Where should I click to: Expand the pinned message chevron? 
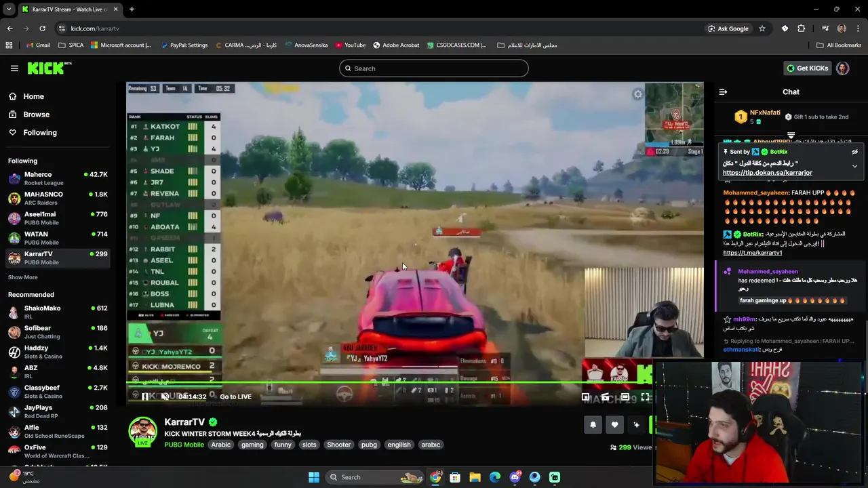coord(854,166)
